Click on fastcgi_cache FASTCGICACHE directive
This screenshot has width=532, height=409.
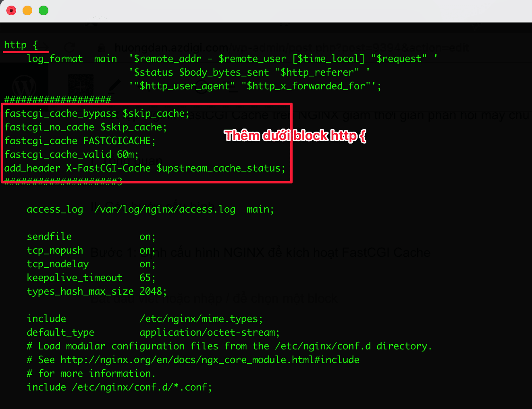point(80,141)
